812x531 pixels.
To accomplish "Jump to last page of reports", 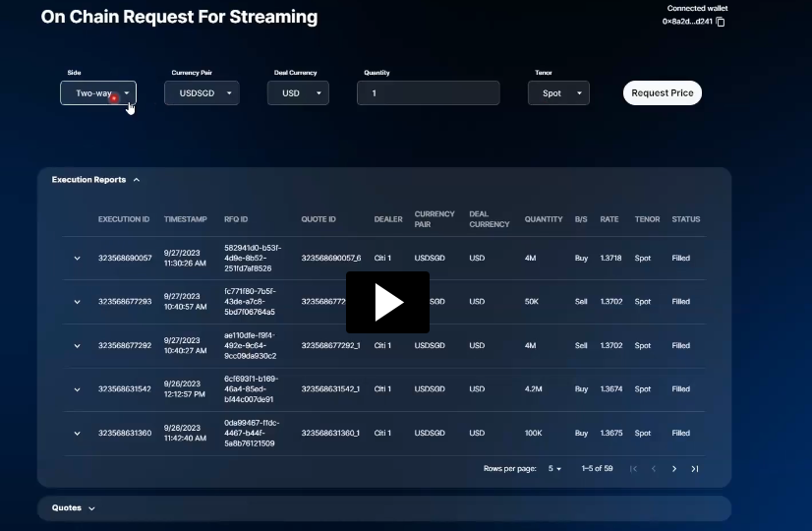I will point(694,468).
